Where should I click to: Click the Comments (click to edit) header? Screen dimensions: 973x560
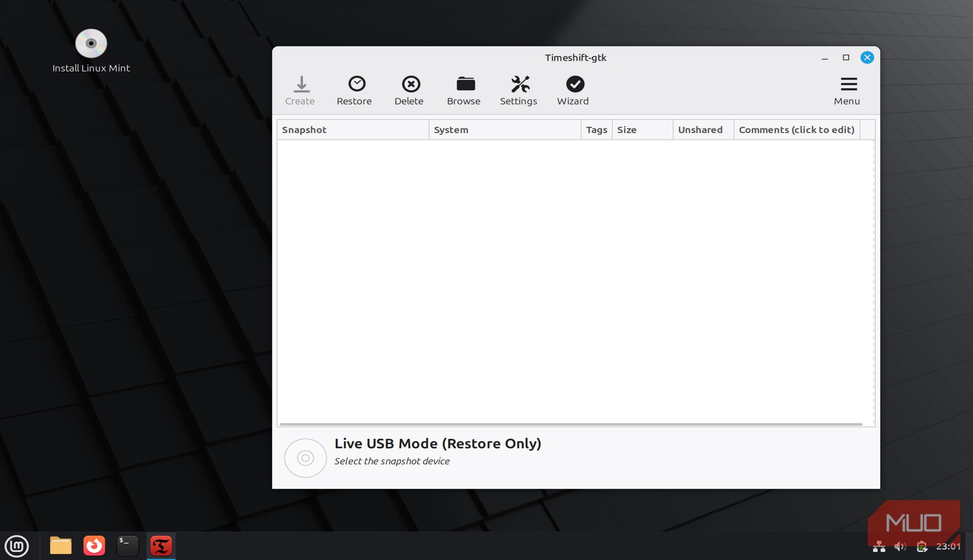[797, 130]
